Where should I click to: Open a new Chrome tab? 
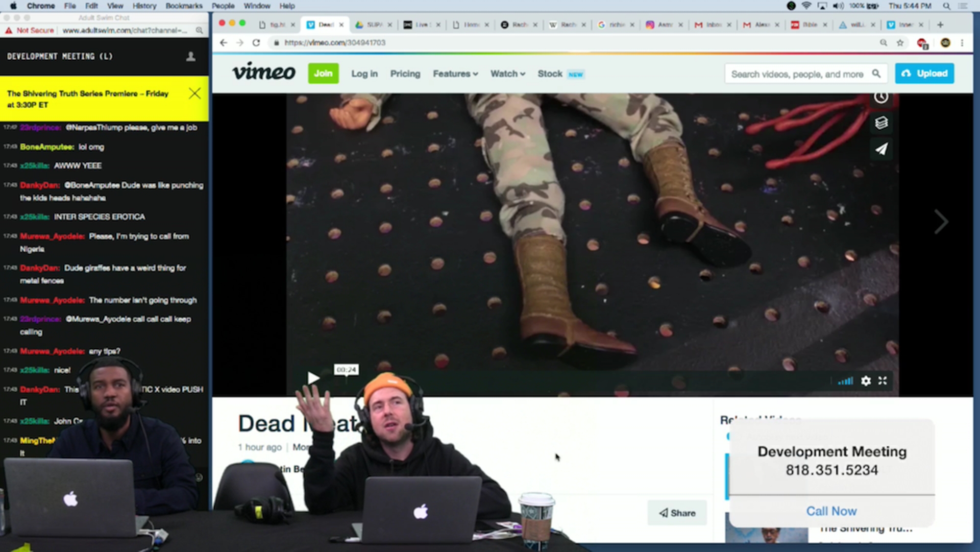pos(940,25)
